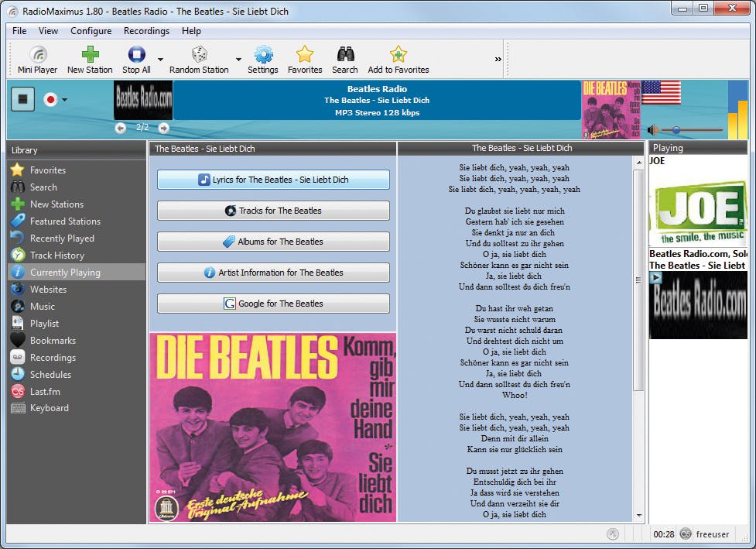Pick a Random Station

(x=199, y=60)
